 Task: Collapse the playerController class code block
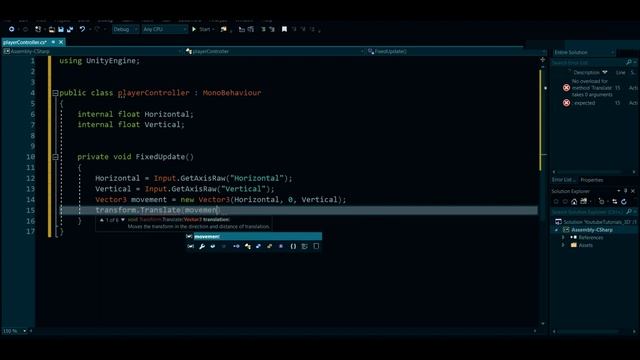tap(56, 93)
